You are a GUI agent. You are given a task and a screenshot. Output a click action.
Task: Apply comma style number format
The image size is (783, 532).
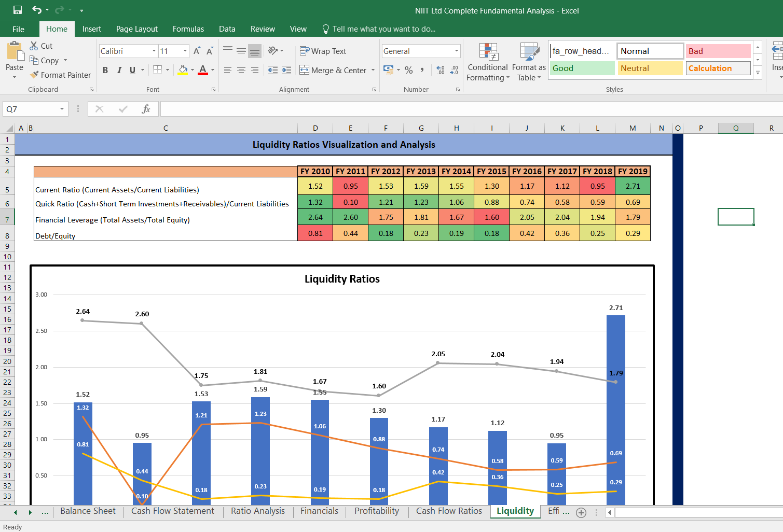pos(422,70)
